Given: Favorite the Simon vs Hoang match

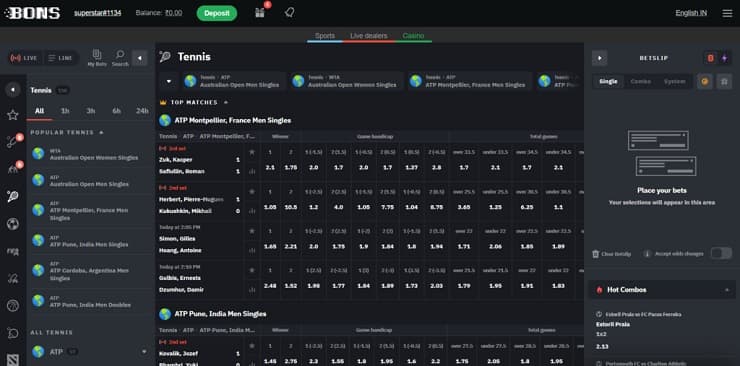Looking at the screenshot, I should tap(252, 231).
